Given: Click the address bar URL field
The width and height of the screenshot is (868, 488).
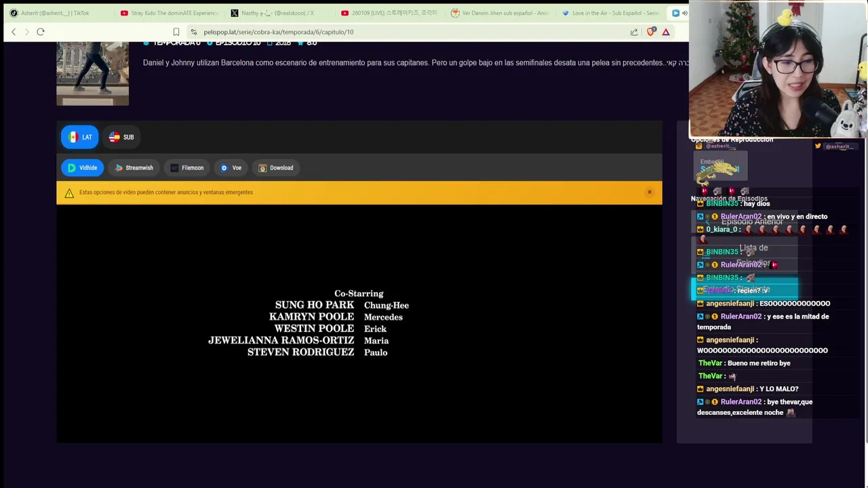Looking at the screenshot, I should pos(407,32).
